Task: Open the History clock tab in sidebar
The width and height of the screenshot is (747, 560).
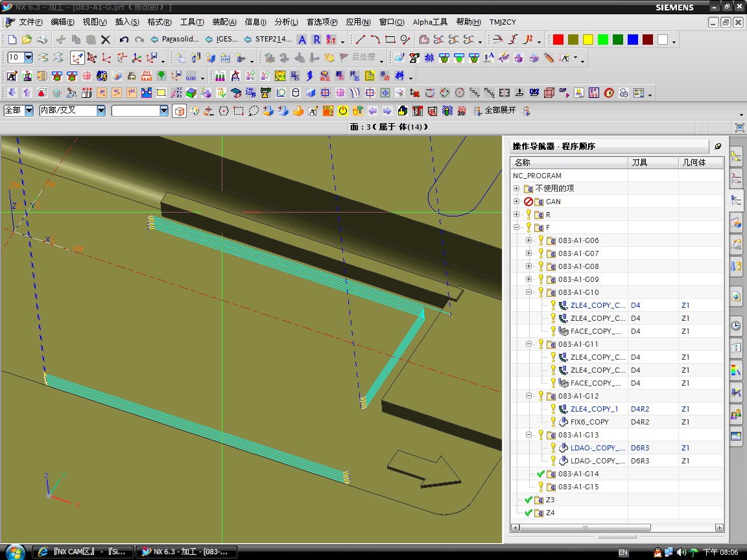Action: pos(736,325)
